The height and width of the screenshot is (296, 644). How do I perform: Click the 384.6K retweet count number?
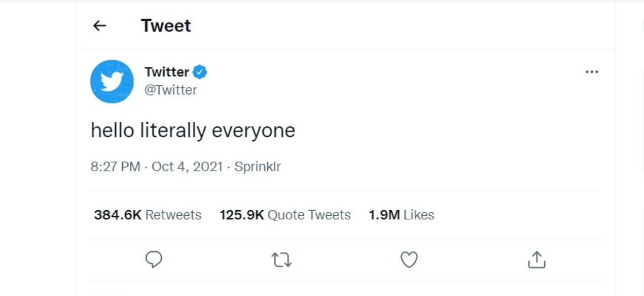(118, 215)
